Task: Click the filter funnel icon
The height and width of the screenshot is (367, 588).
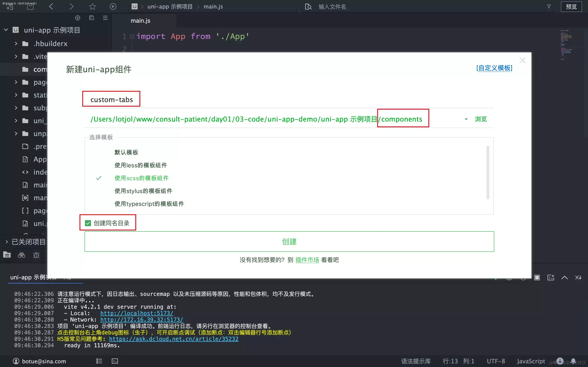Action: point(549,7)
